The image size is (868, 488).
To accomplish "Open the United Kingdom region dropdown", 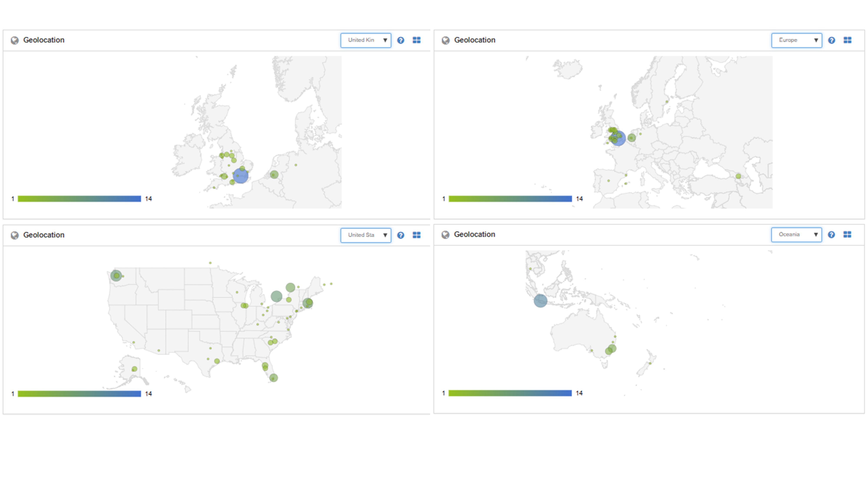I will 366,40.
